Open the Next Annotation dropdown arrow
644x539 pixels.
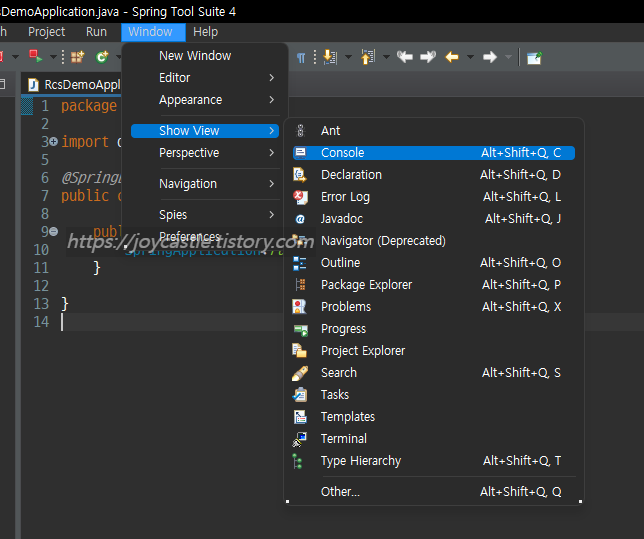point(348,57)
